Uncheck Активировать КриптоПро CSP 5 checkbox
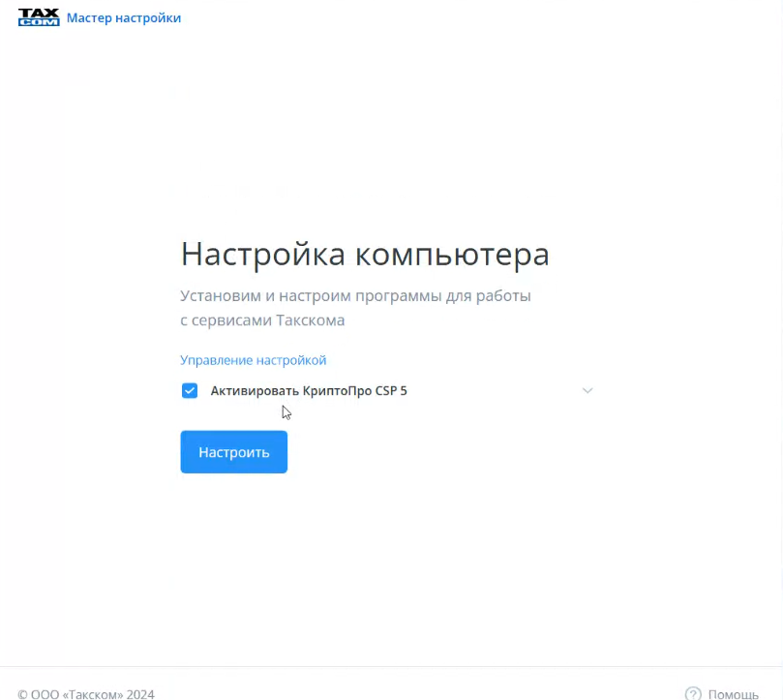Image resolution: width=783 pixels, height=700 pixels. click(190, 391)
